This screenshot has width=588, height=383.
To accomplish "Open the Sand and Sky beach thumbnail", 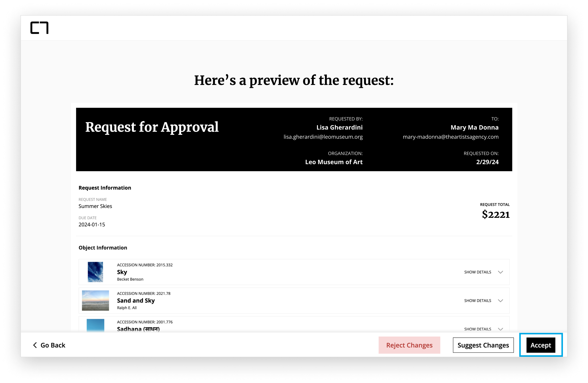I will coord(95,301).
